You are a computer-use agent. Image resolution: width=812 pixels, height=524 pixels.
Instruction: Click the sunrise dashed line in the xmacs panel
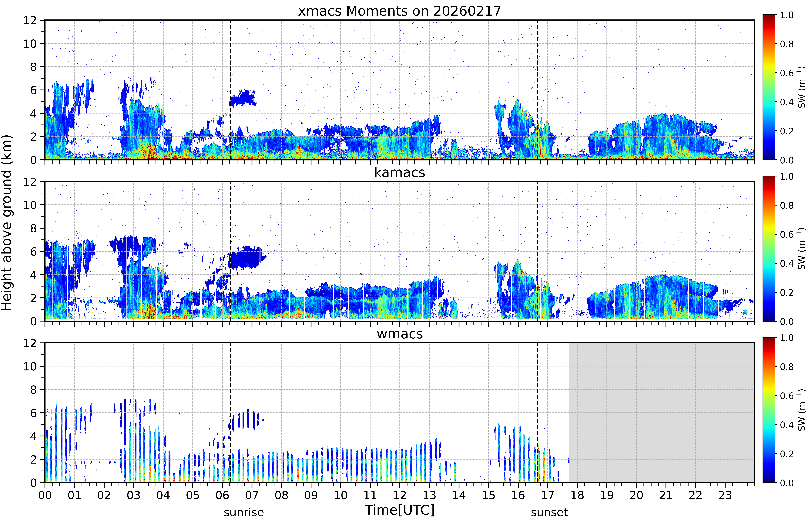click(x=230, y=90)
